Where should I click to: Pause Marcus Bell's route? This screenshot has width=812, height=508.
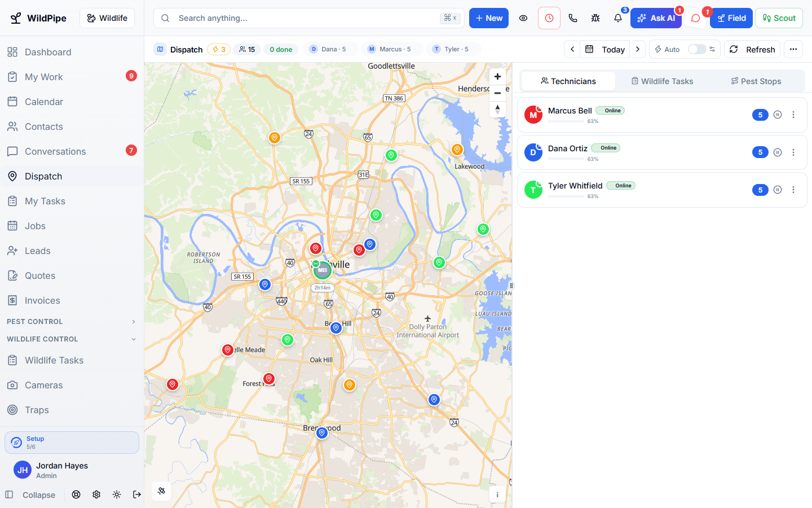tap(778, 115)
